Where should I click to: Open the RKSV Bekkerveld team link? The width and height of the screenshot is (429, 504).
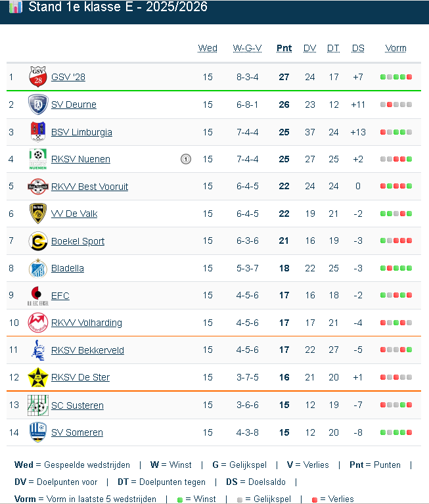87,350
